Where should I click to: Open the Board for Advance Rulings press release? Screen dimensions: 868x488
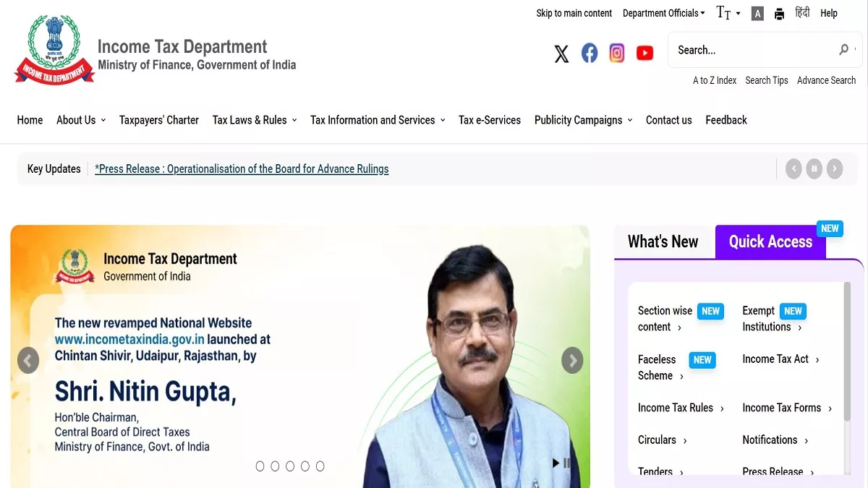point(242,169)
